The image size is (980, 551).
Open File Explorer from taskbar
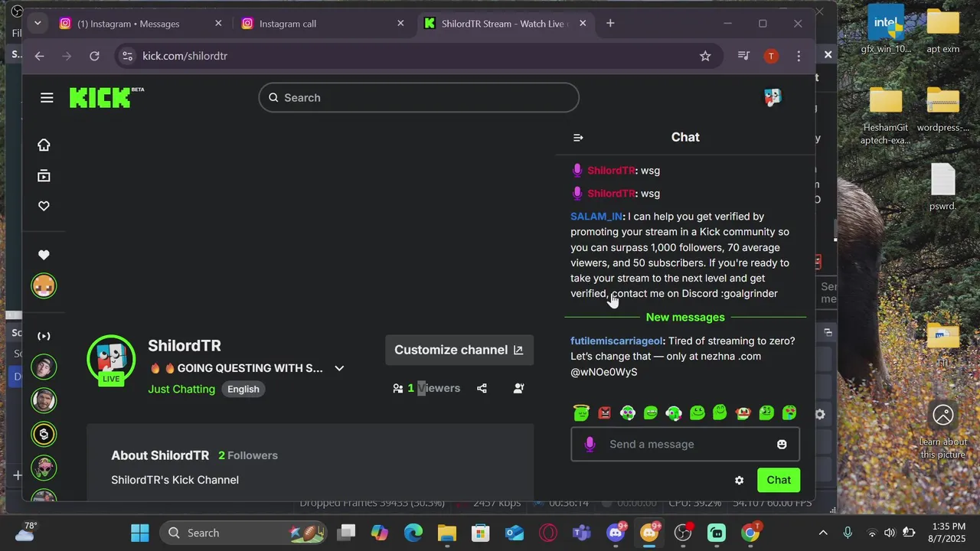point(447,533)
